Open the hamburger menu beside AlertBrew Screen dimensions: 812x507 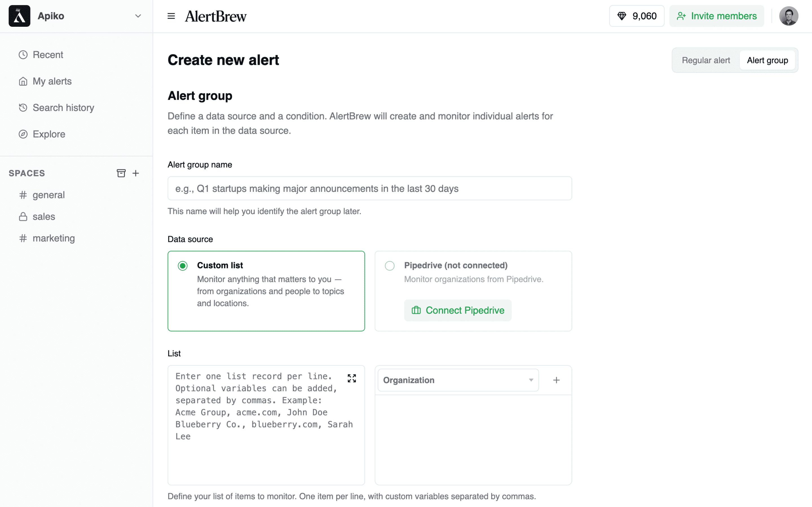(171, 16)
